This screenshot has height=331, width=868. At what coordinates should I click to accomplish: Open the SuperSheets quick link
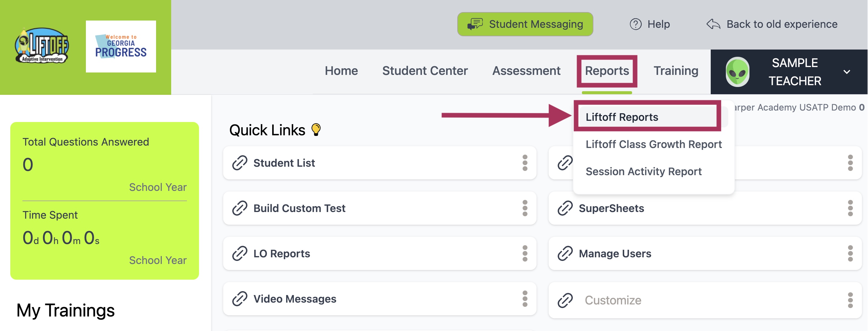tap(705, 208)
